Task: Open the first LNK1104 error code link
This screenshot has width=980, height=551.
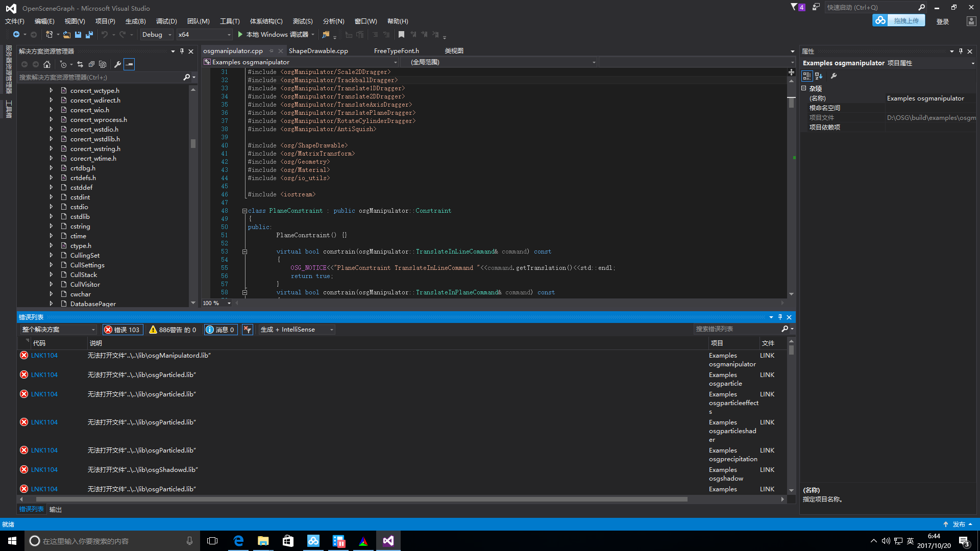Action: pos(44,355)
